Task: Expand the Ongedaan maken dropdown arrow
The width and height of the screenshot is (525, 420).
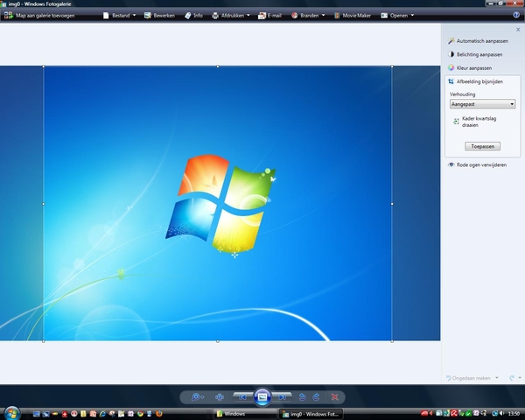Action: pyautogui.click(x=497, y=378)
